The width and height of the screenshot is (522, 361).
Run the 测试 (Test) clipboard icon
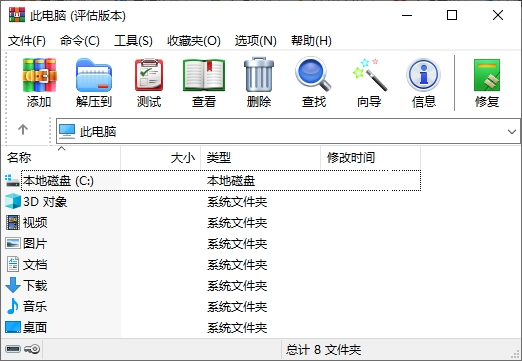pyautogui.click(x=149, y=75)
